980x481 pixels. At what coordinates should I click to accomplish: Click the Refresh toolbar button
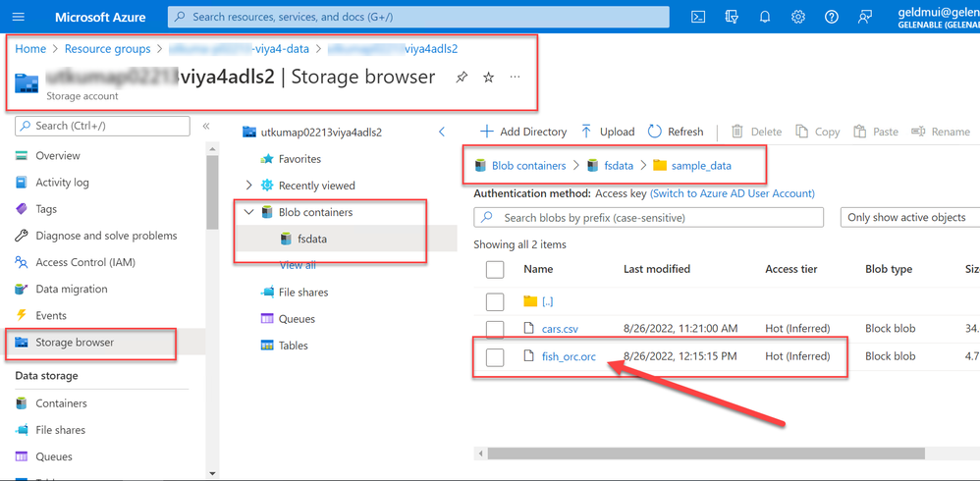click(676, 132)
